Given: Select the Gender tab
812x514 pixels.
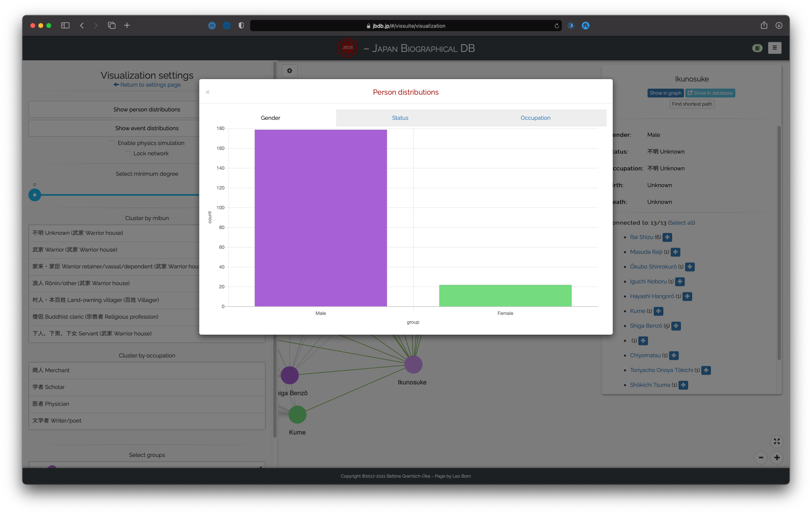Looking at the screenshot, I should (271, 118).
